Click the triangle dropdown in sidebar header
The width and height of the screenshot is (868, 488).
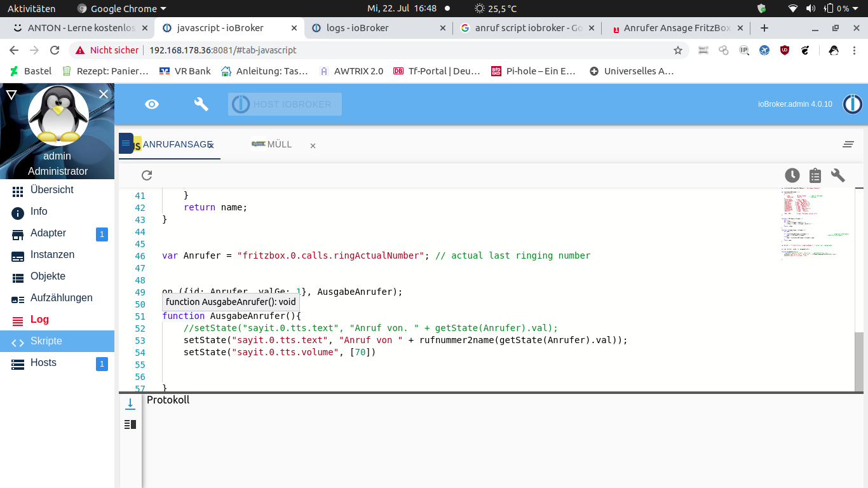tap(11, 95)
